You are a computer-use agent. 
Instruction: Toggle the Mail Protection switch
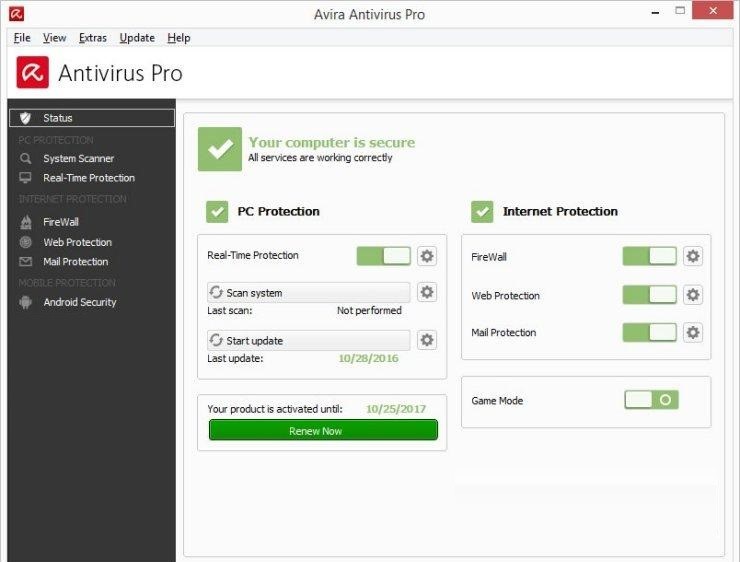click(649, 333)
